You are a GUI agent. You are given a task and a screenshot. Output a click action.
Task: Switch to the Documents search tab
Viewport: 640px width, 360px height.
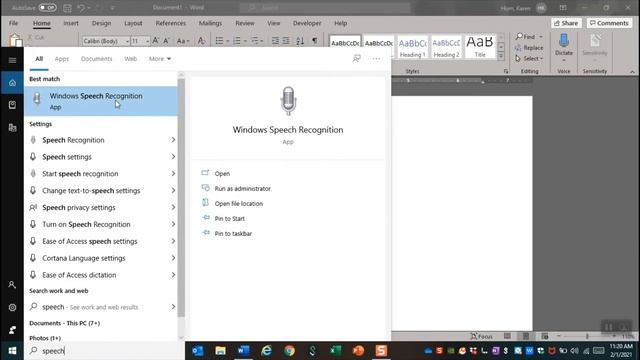tap(96, 59)
